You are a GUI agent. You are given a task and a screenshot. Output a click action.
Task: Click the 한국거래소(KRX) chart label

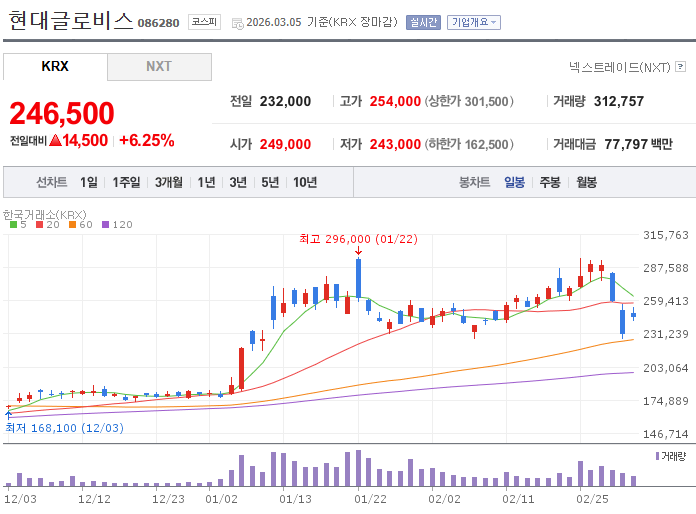[x=44, y=215]
